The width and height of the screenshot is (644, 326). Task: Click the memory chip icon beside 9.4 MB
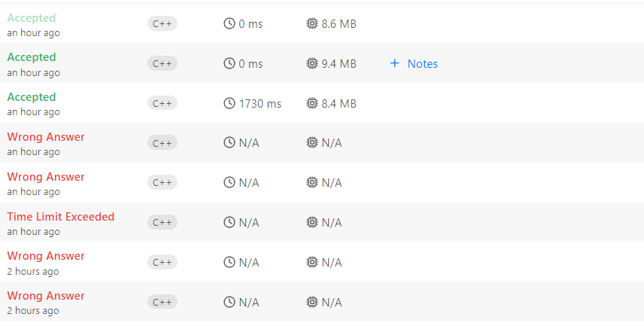[x=312, y=63]
